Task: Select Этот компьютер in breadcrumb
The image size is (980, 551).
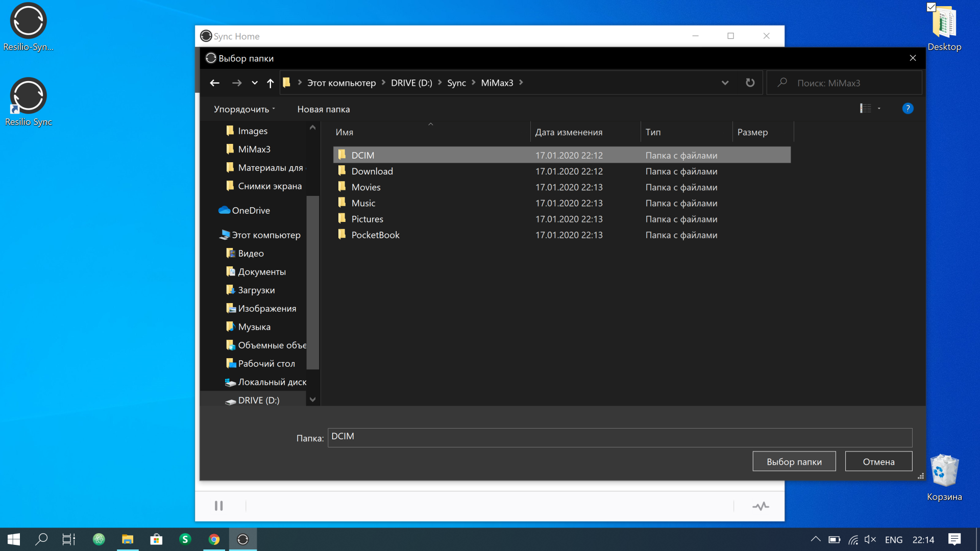Action: [x=341, y=83]
